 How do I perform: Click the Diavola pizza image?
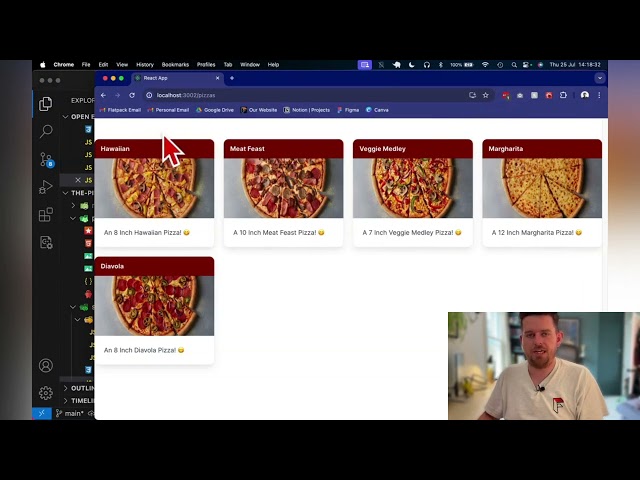[154, 306]
